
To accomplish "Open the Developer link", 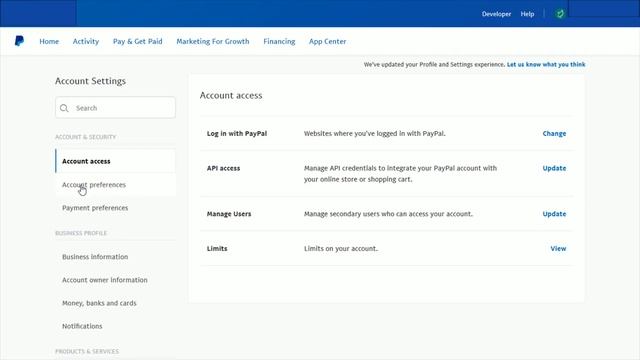I will pyautogui.click(x=496, y=14).
